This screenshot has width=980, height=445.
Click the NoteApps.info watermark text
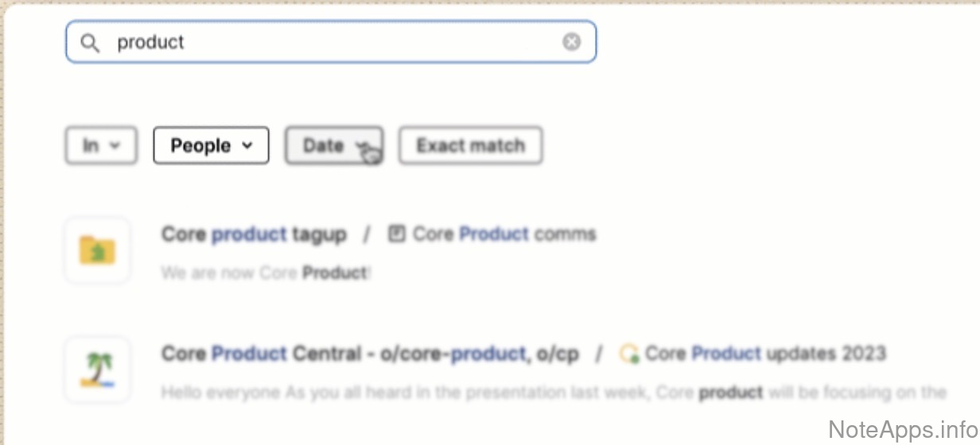click(903, 429)
